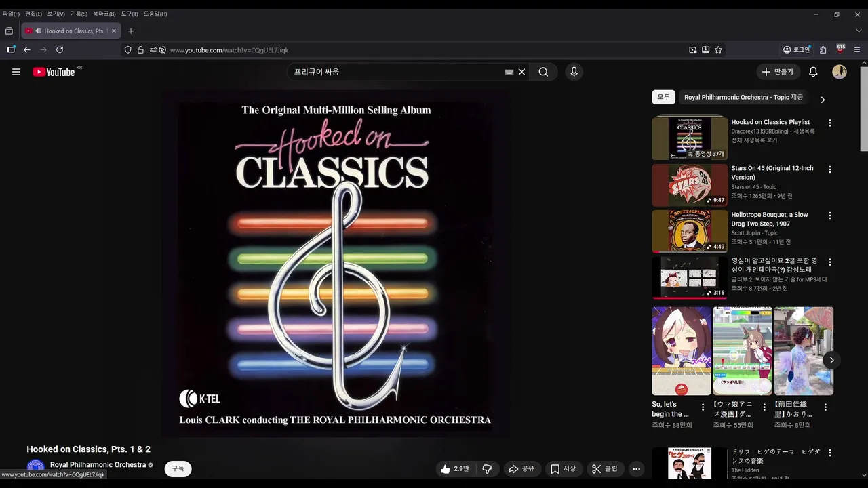This screenshot has width=868, height=488.
Task: Open 도구(T) tools menu
Action: 130,14
